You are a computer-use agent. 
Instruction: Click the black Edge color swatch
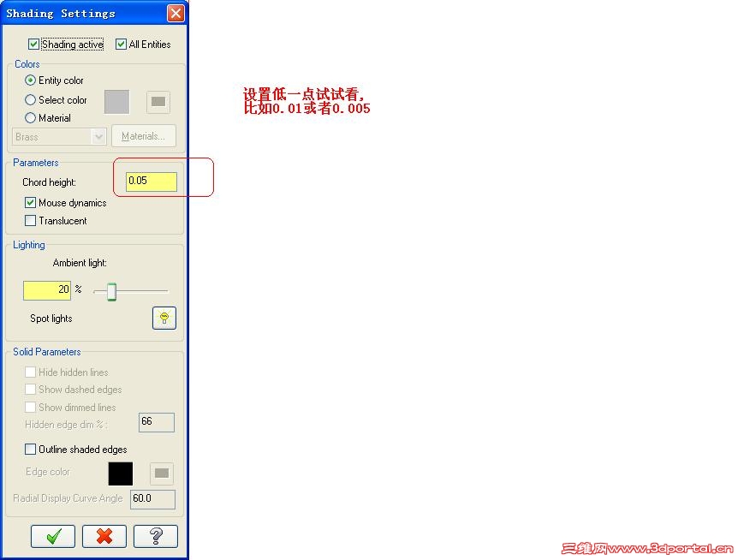click(121, 474)
